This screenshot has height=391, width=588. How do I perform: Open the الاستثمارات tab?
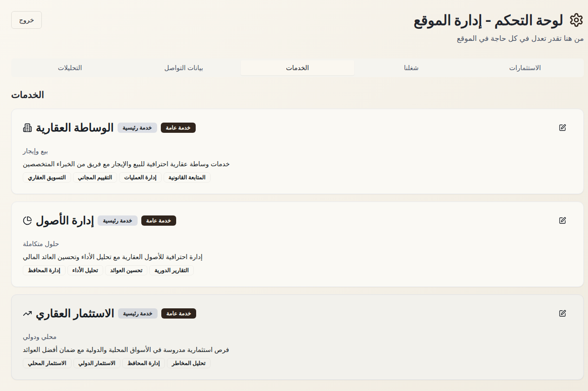[525, 68]
